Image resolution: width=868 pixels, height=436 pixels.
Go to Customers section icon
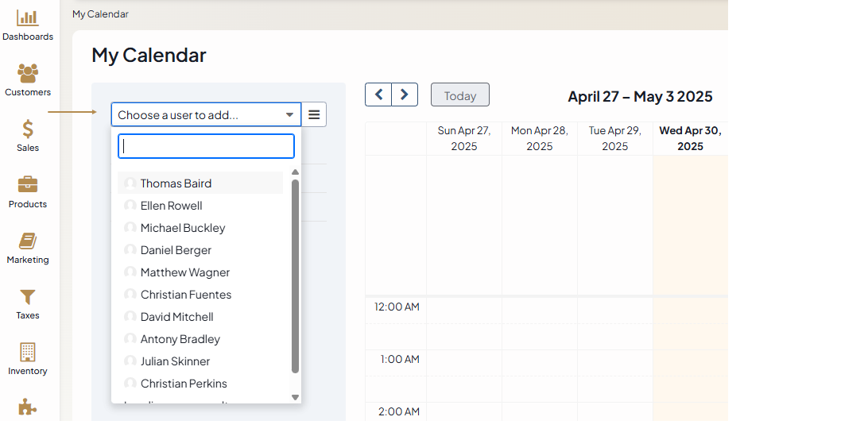tap(28, 73)
